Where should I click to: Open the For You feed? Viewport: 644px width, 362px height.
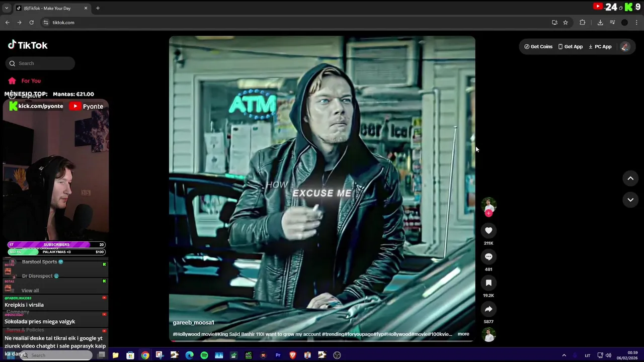[24, 81]
